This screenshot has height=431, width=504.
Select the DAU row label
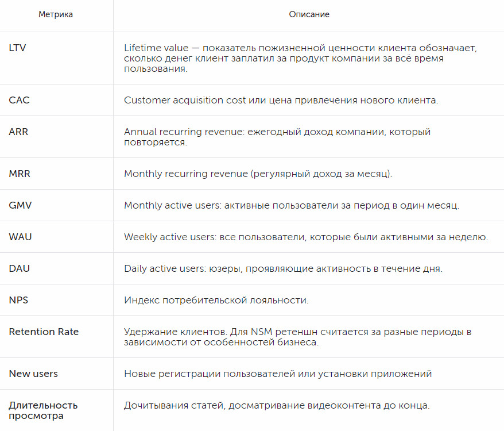[19, 268]
